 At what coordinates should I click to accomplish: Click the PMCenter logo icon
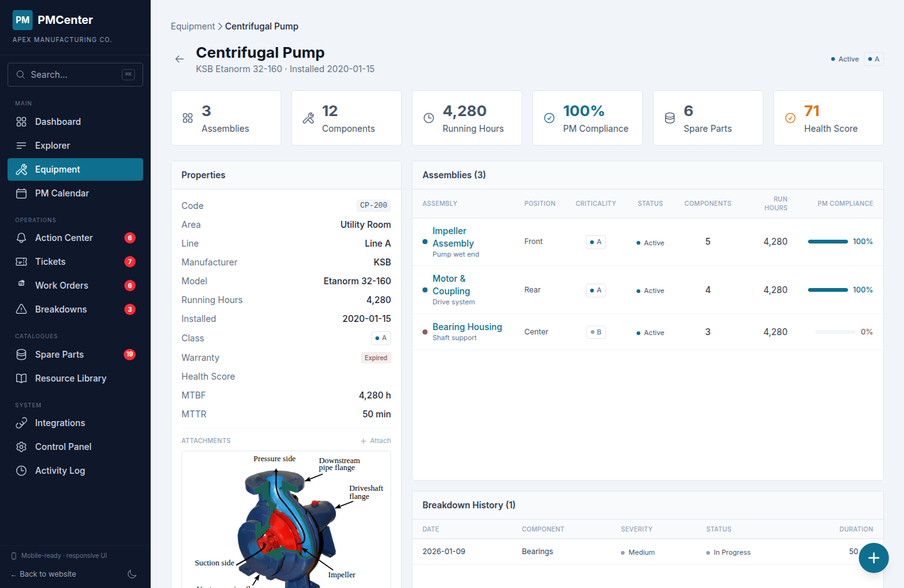(23, 20)
